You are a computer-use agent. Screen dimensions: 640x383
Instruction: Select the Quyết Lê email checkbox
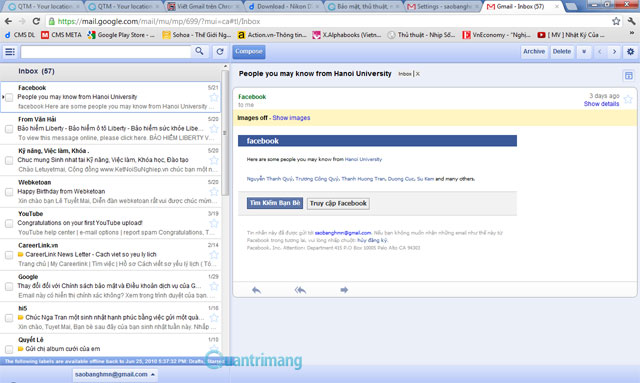9,349
